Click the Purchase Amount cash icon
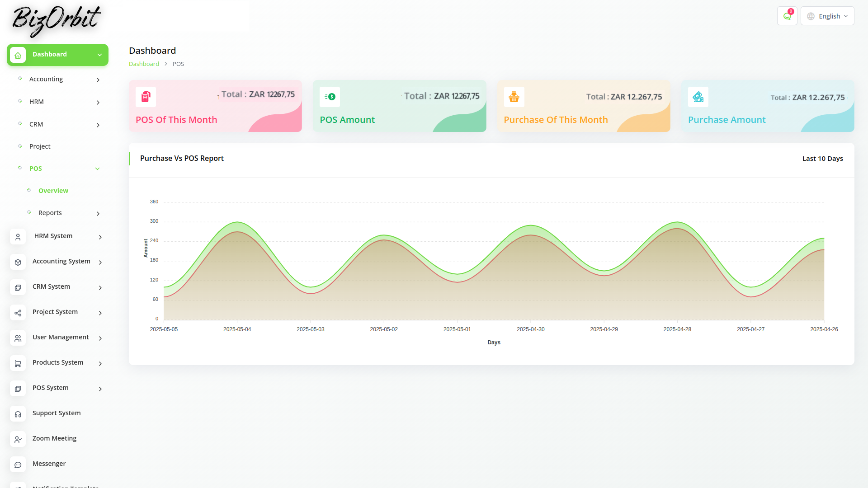This screenshot has width=868, height=488. point(698,97)
